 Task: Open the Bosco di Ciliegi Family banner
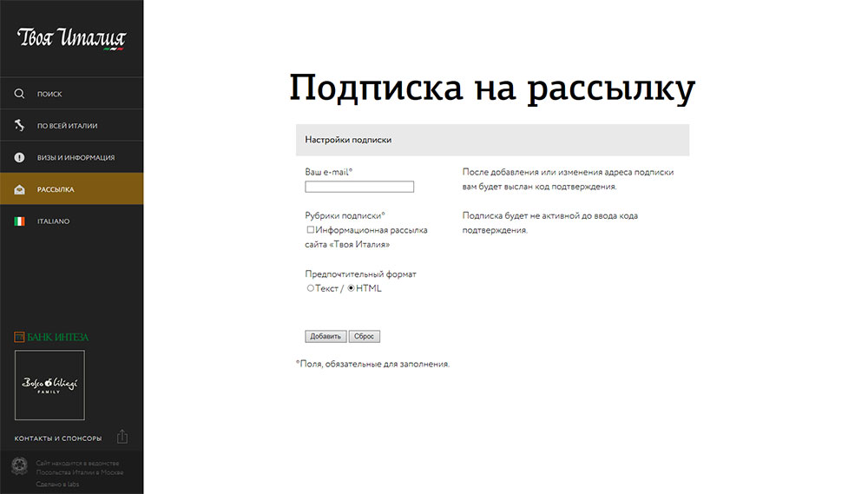(x=49, y=385)
